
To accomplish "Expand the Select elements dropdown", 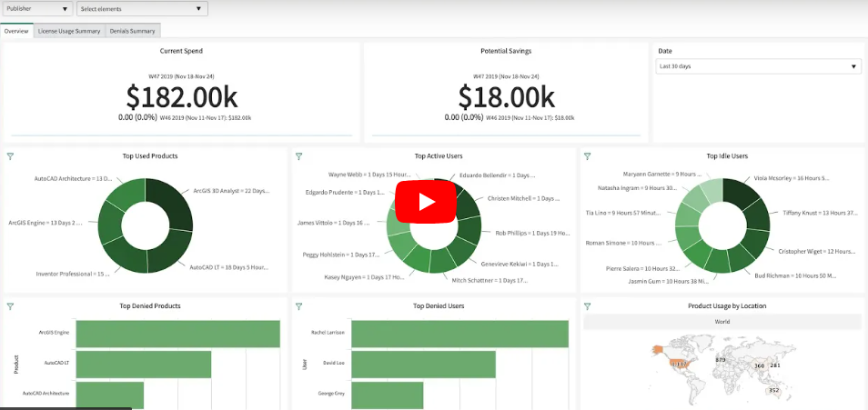I will tap(142, 9).
